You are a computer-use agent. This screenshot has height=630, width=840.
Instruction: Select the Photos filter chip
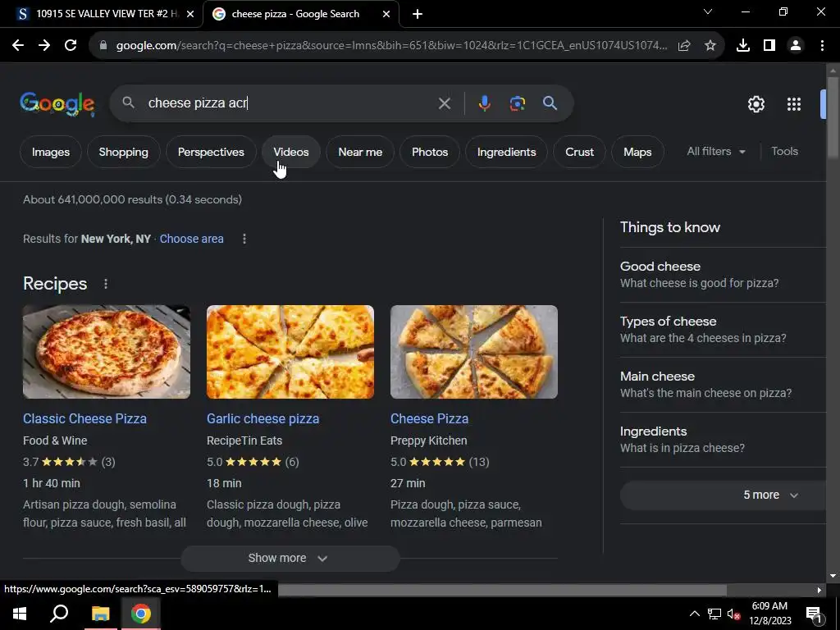pyautogui.click(x=430, y=152)
